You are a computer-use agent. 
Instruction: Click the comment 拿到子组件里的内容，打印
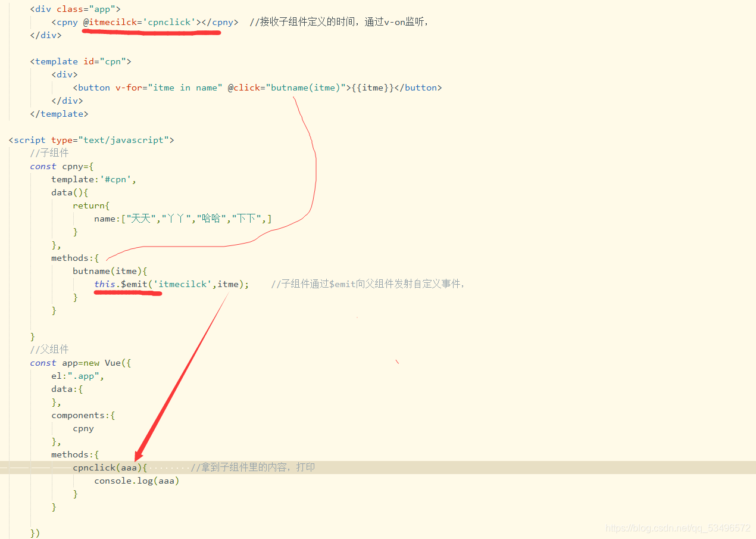253,468
